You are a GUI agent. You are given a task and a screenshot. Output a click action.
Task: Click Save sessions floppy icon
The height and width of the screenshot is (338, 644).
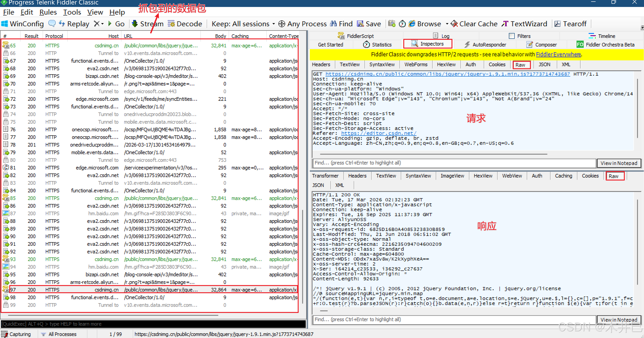click(360, 24)
